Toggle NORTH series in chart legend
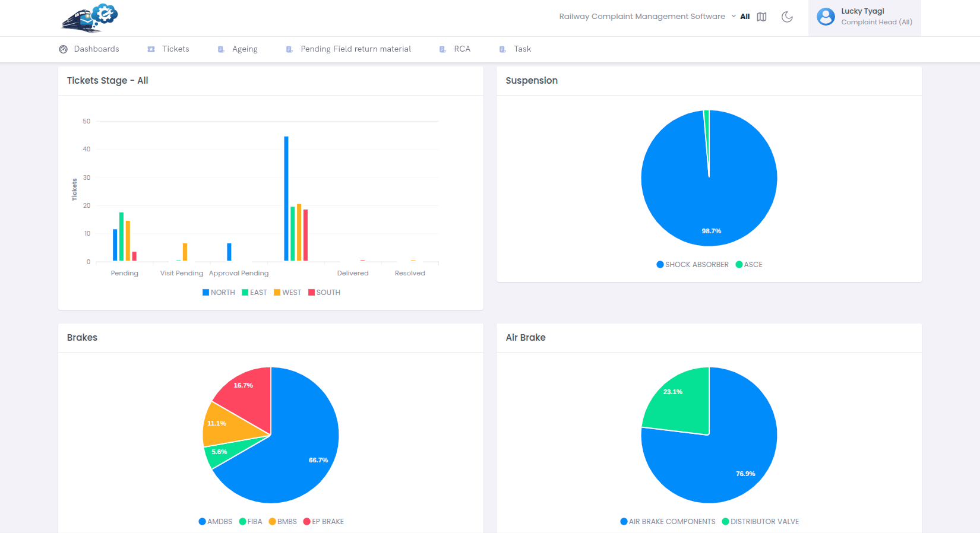 (219, 293)
